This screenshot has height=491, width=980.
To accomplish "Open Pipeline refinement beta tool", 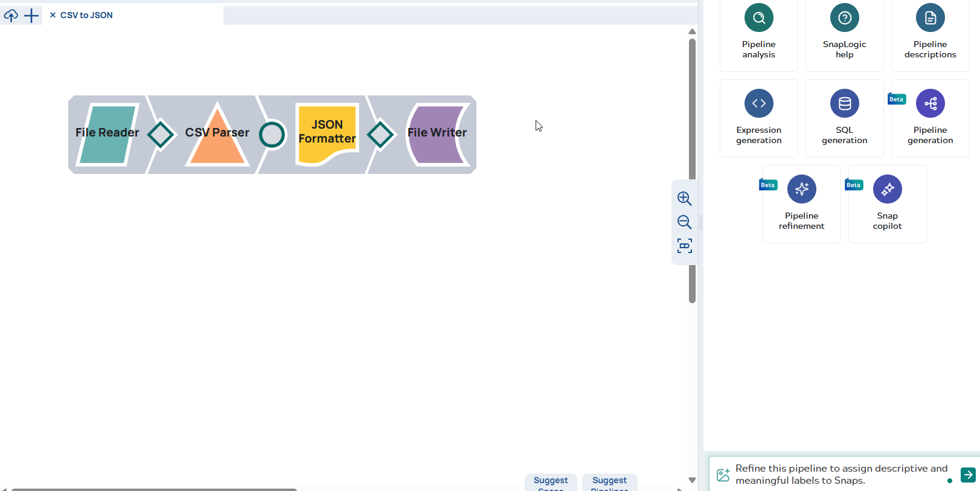I will click(801, 204).
